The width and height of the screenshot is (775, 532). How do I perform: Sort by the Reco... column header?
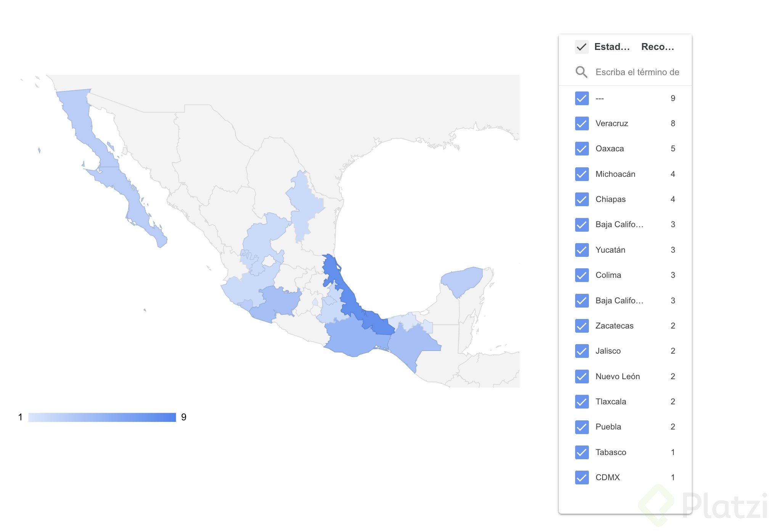point(658,47)
